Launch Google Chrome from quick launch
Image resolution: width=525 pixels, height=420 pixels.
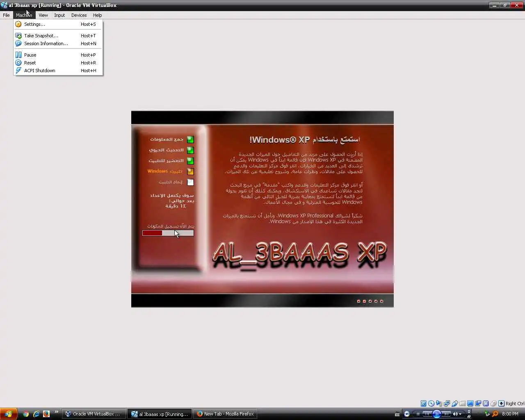click(26, 414)
